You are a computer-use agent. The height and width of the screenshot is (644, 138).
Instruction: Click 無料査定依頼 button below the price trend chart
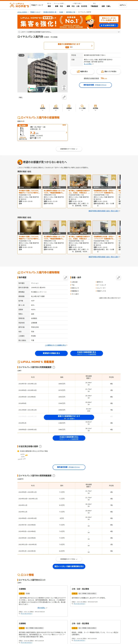point(69,467)
